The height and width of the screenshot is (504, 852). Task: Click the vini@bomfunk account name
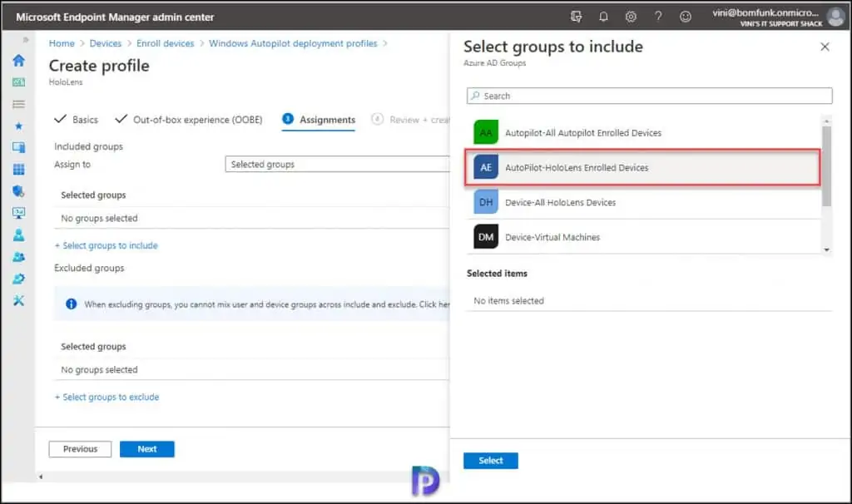coord(765,12)
